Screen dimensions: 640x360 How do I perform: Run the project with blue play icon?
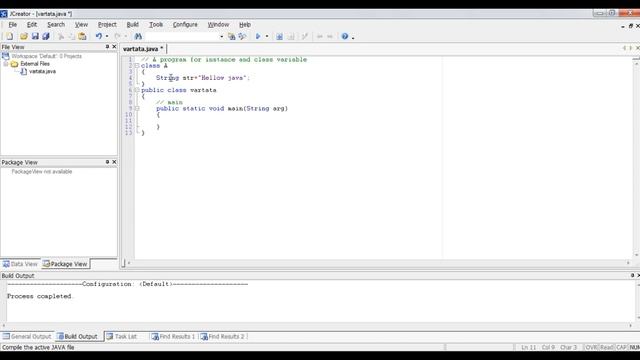(258, 36)
